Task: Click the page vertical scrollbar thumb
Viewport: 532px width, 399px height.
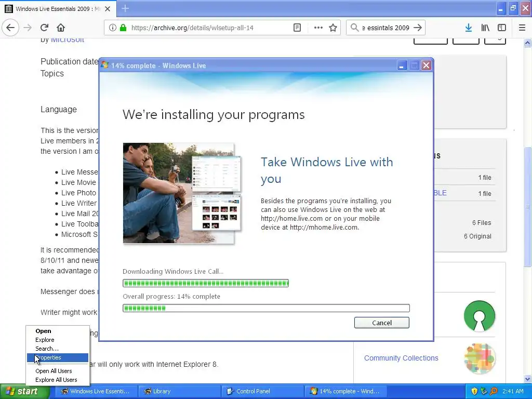Action: (x=528, y=207)
